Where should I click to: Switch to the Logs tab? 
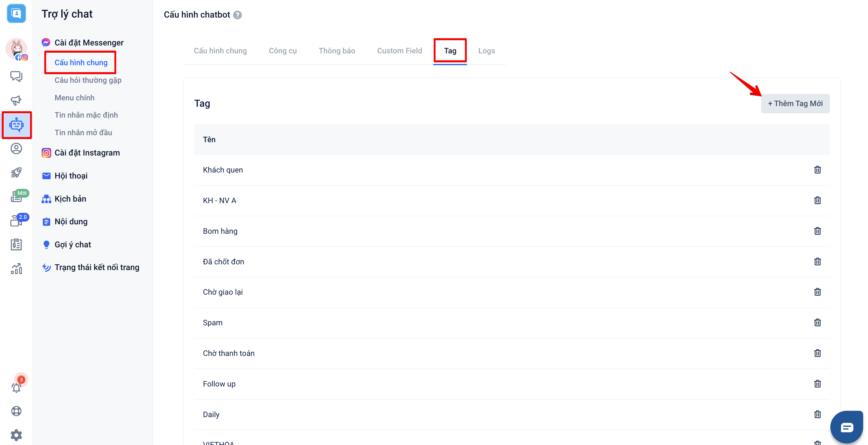(x=486, y=51)
